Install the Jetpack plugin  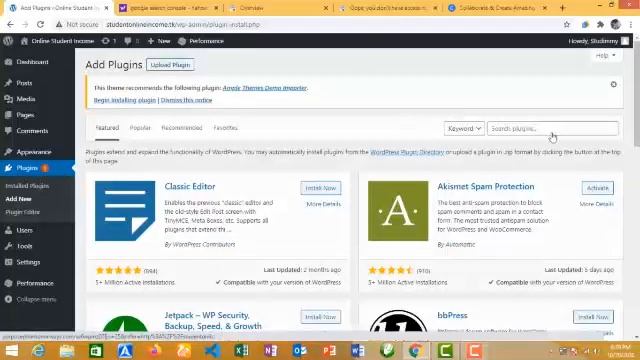point(321,317)
